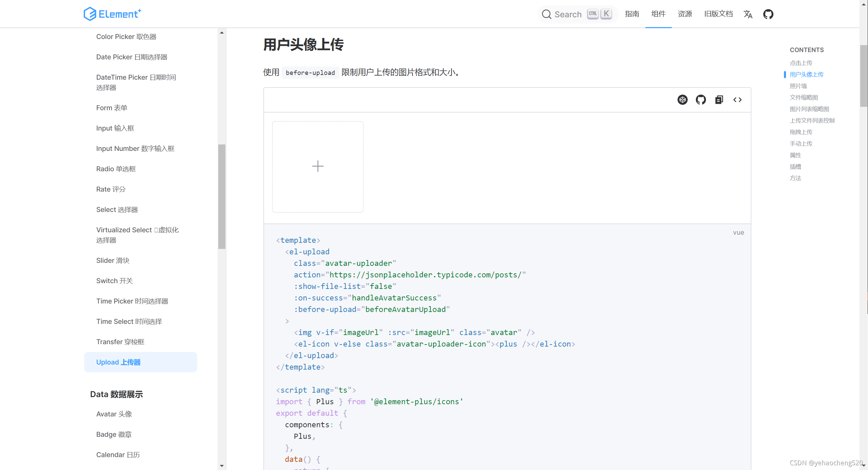Click the before-upload inline code label

click(309, 72)
